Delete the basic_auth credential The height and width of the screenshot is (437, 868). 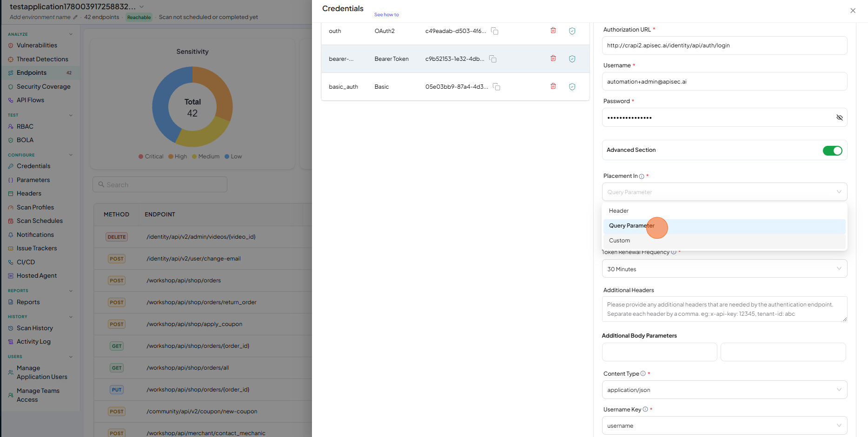pyautogui.click(x=553, y=86)
